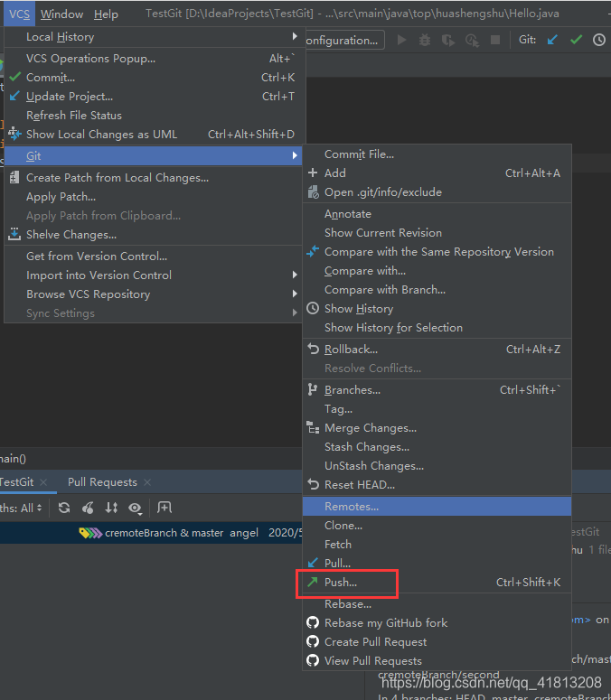Choose Clone... in Git submenu
This screenshot has height=700, width=611.
coord(437,526)
